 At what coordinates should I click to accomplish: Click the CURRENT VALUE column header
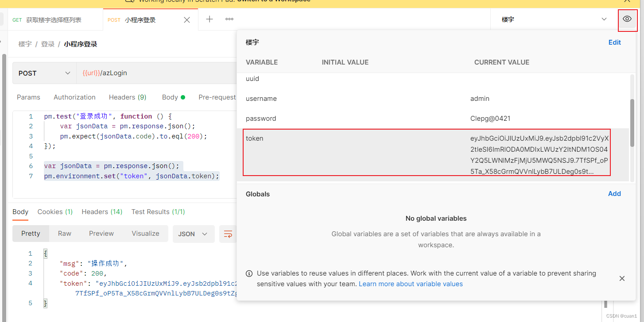(x=502, y=62)
